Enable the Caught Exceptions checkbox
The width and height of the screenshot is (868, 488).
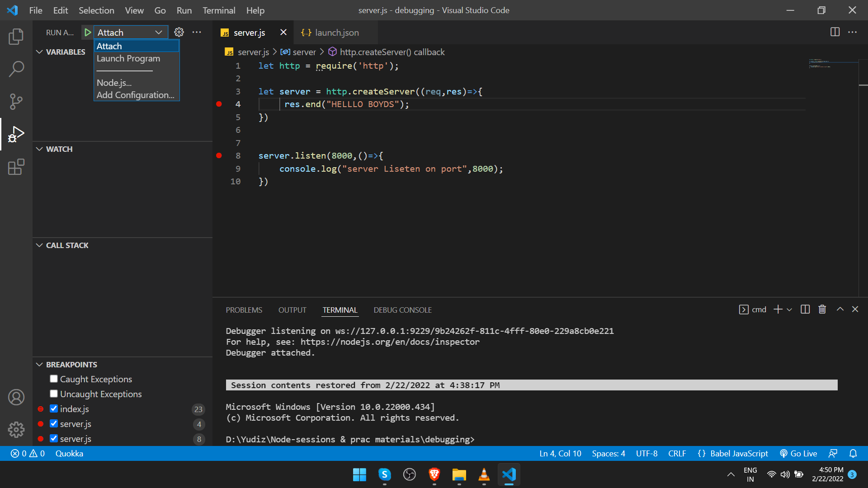click(54, 379)
